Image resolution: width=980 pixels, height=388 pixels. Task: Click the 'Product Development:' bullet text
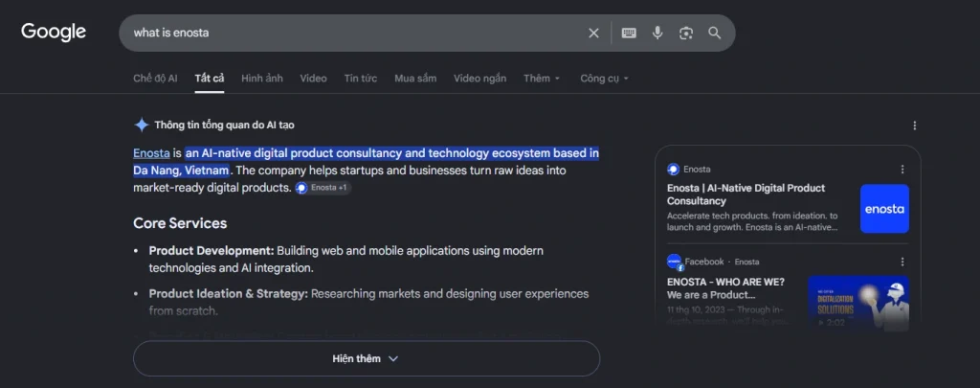point(212,251)
